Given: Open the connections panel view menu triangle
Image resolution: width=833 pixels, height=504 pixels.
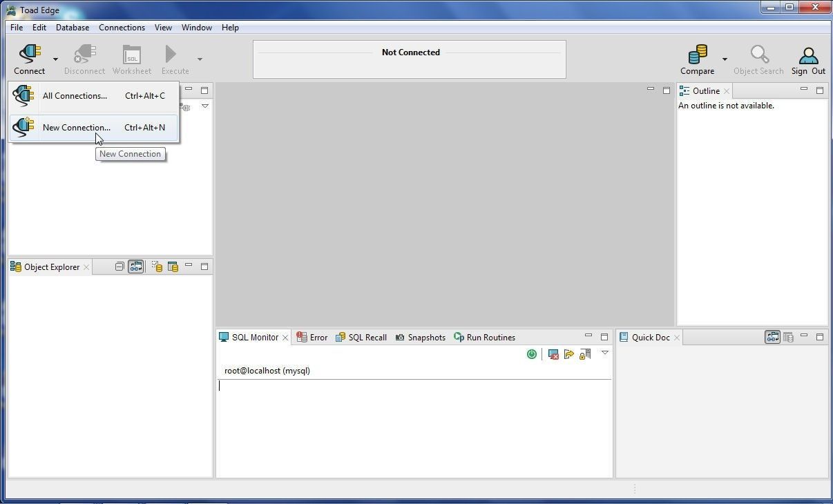Looking at the screenshot, I should click(x=205, y=106).
